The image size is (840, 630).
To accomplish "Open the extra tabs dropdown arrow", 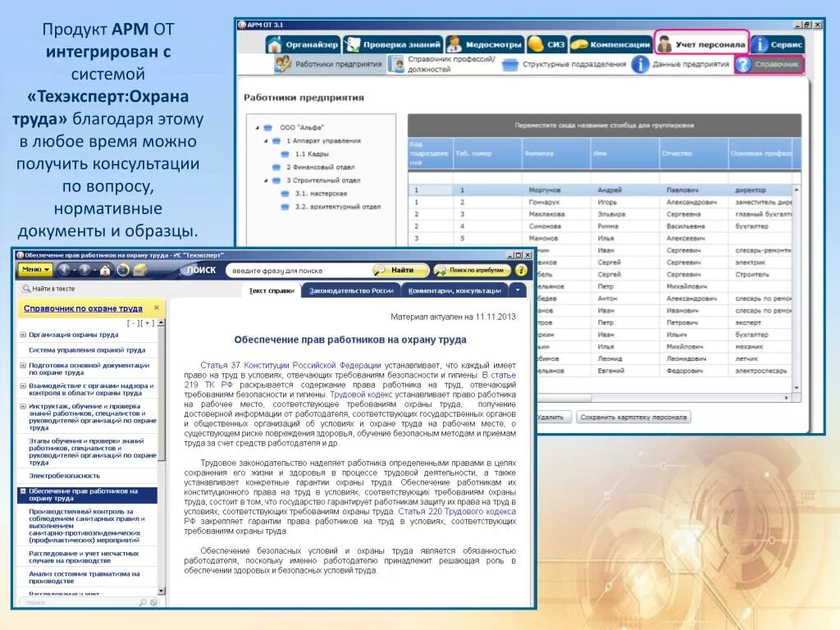I will click(518, 290).
